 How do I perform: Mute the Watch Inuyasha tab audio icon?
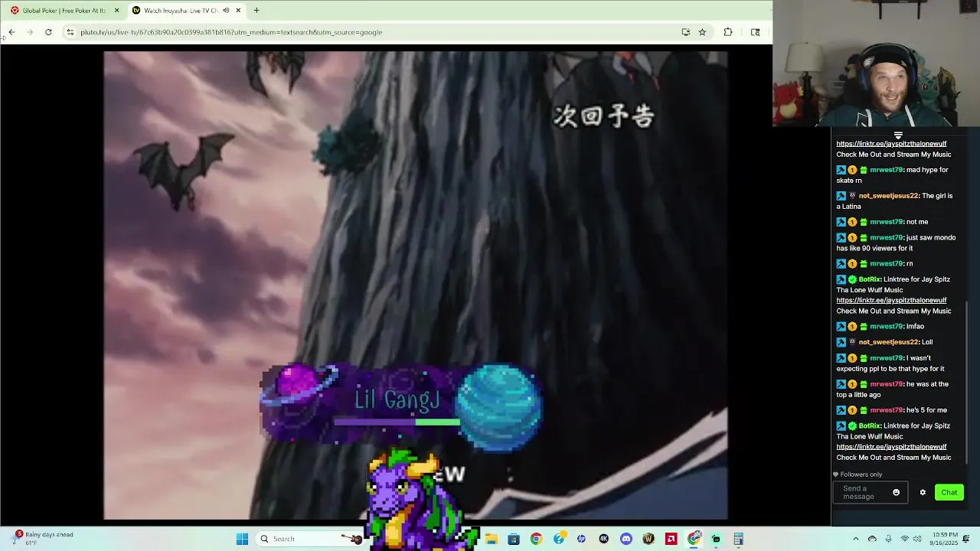tap(226, 11)
